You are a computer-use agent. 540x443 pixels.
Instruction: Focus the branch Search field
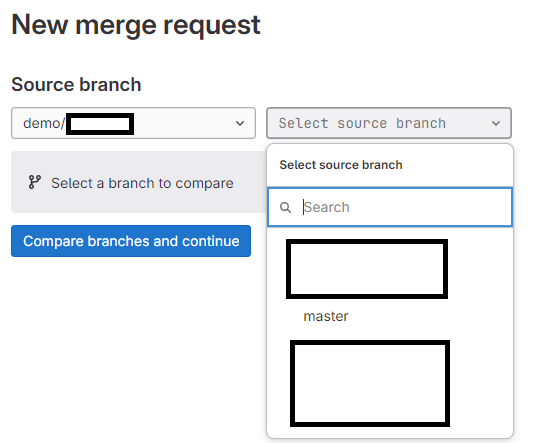(390, 207)
